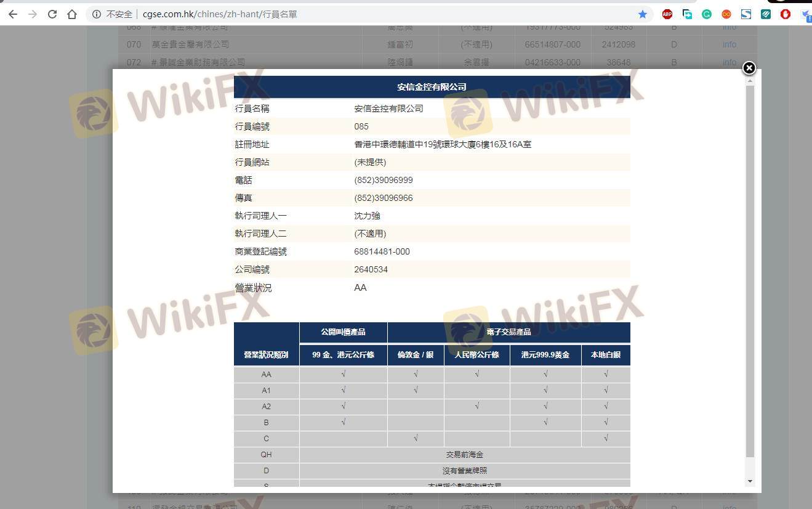Screen dimensions: 812x509
Task: Open info link for row 070
Action: point(730,44)
